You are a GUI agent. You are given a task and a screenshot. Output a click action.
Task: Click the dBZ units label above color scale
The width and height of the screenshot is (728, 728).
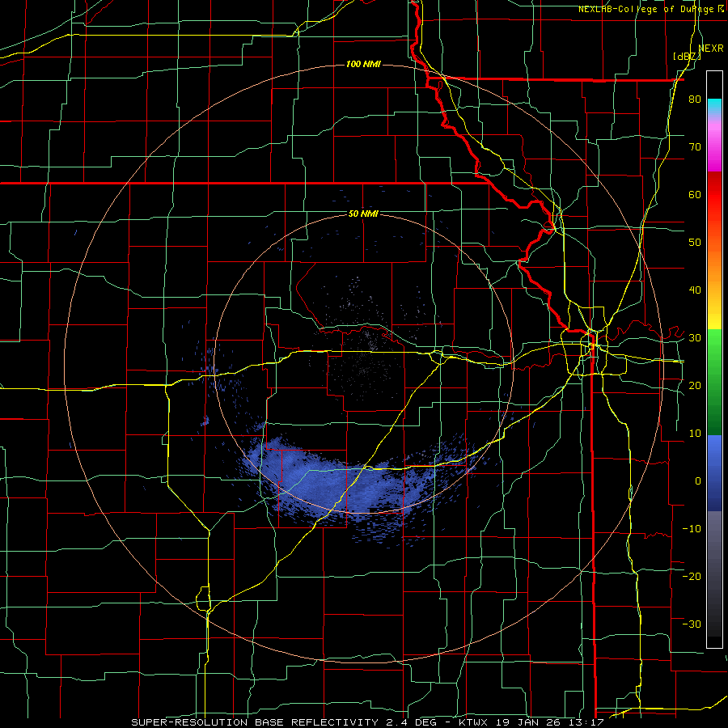point(687,57)
